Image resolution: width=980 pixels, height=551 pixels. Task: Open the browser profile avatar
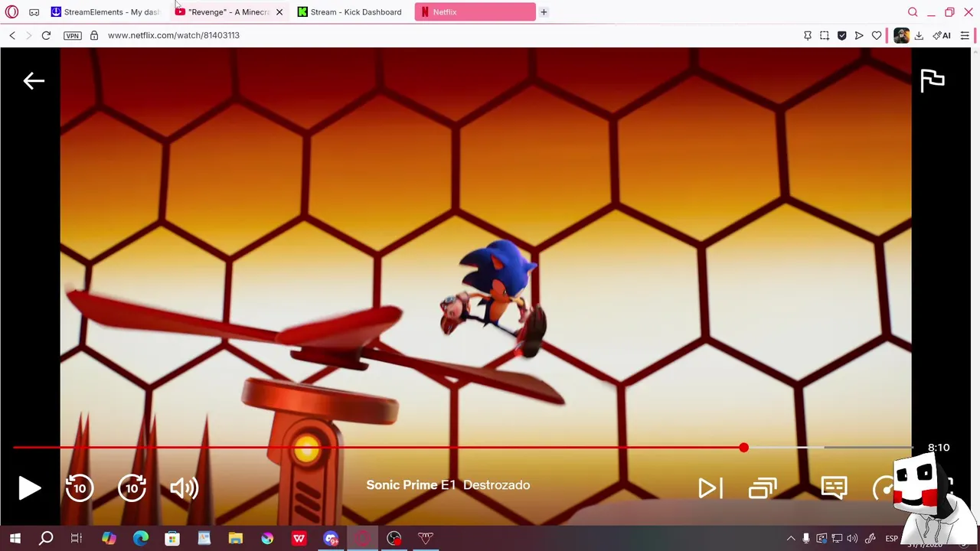[x=901, y=35]
